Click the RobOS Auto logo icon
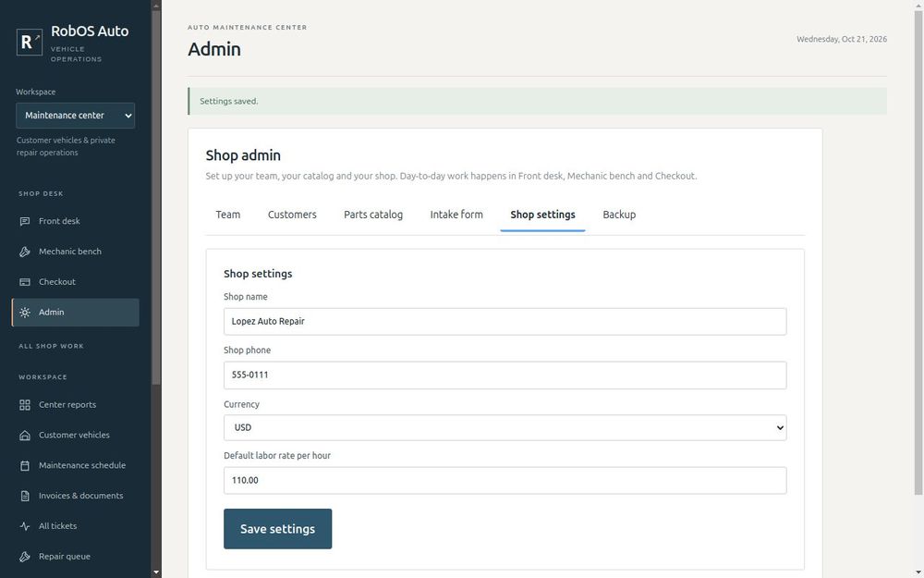 30,42
